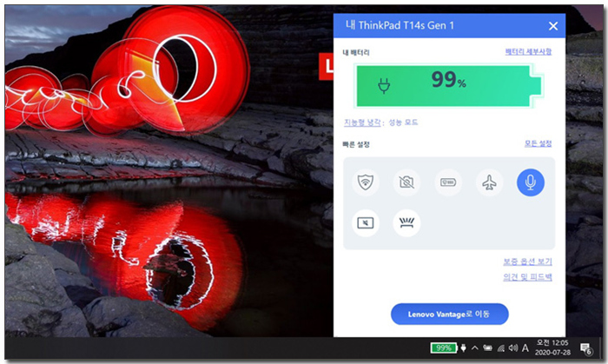Toggle the Wi-Fi security shield icon
The width and height of the screenshot is (608, 364).
(x=366, y=182)
